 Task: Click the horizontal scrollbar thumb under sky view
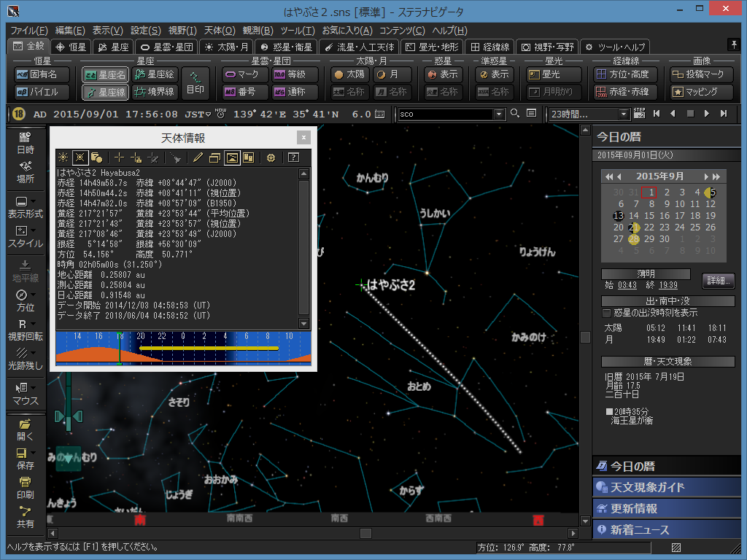366,533
